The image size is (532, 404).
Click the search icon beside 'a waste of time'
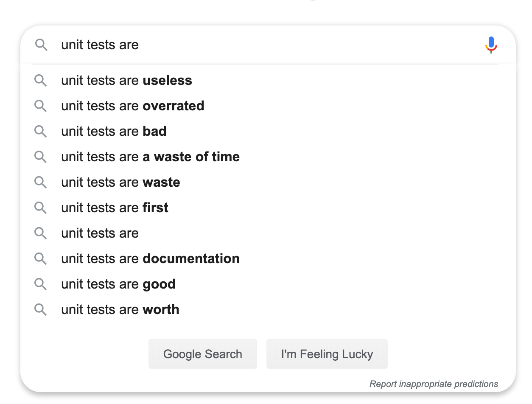(41, 157)
